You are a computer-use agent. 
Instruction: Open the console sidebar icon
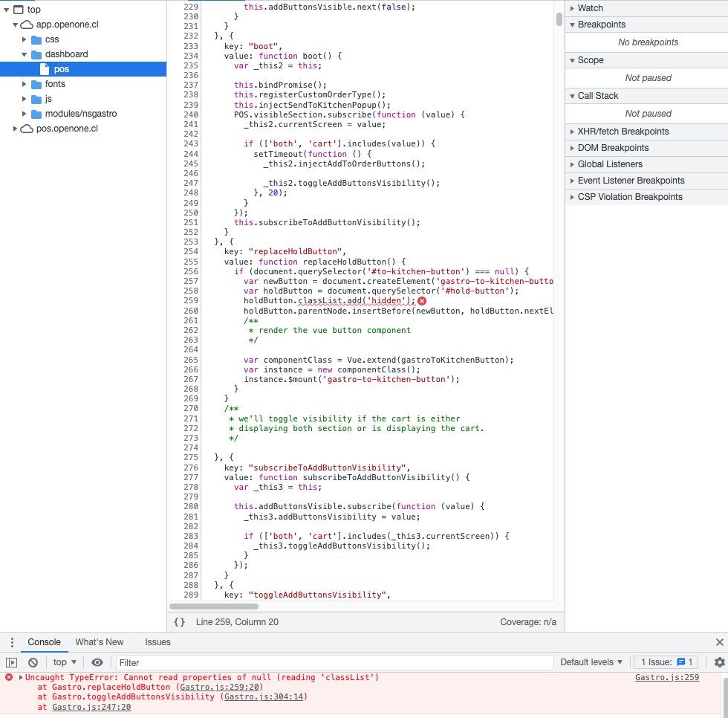tap(12, 662)
